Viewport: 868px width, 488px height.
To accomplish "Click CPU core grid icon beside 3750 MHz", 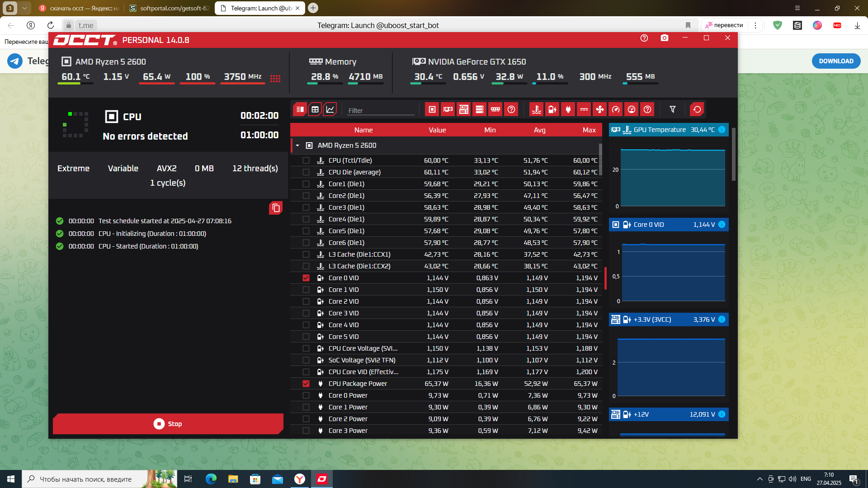I will [275, 78].
